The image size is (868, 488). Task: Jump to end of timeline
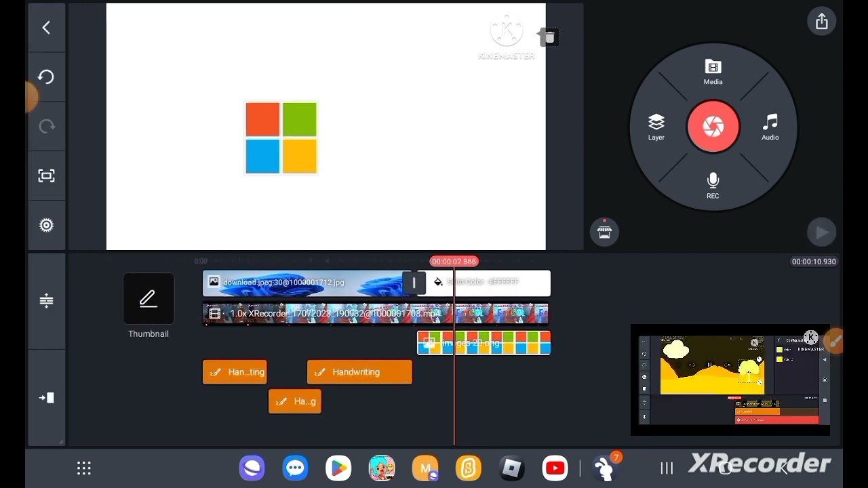pos(46,398)
